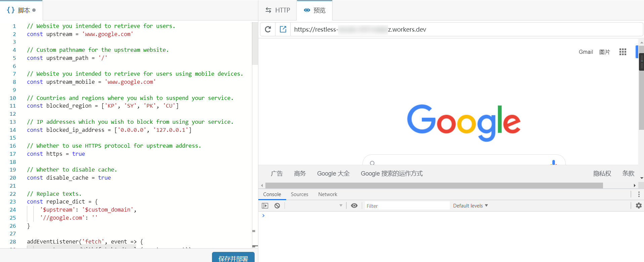Open the 条款 link

click(x=628, y=174)
